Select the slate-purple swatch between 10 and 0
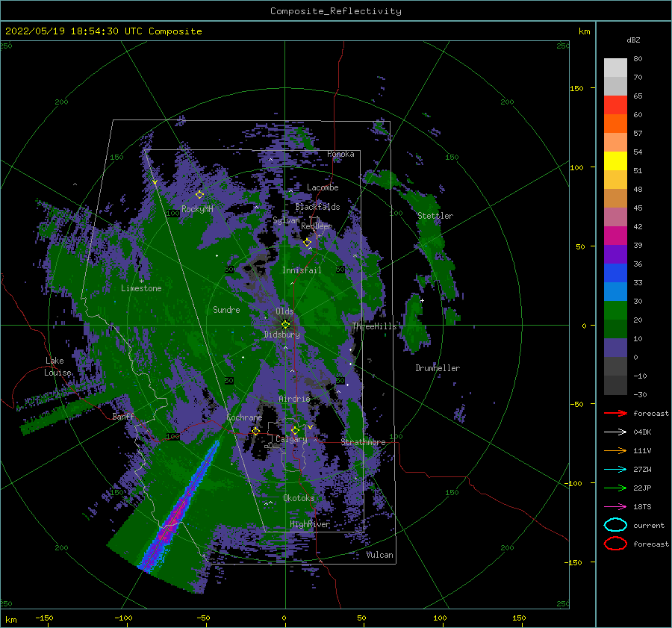The image size is (672, 628). (x=615, y=348)
